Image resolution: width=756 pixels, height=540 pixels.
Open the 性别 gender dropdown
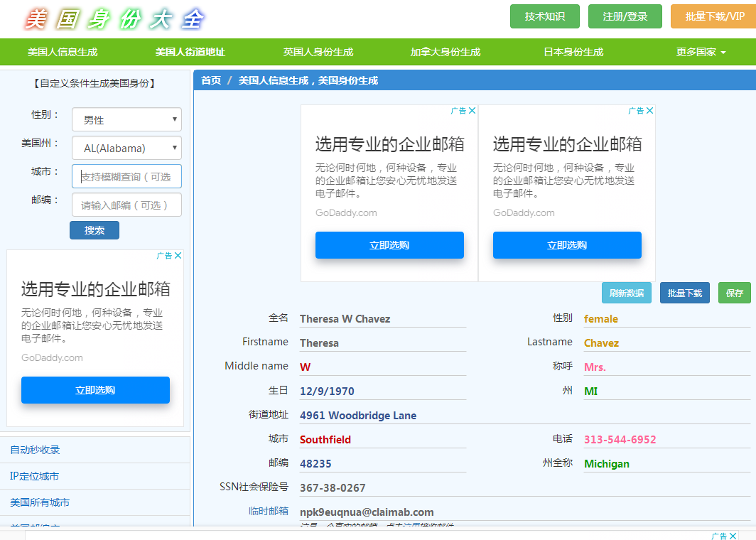(126, 119)
